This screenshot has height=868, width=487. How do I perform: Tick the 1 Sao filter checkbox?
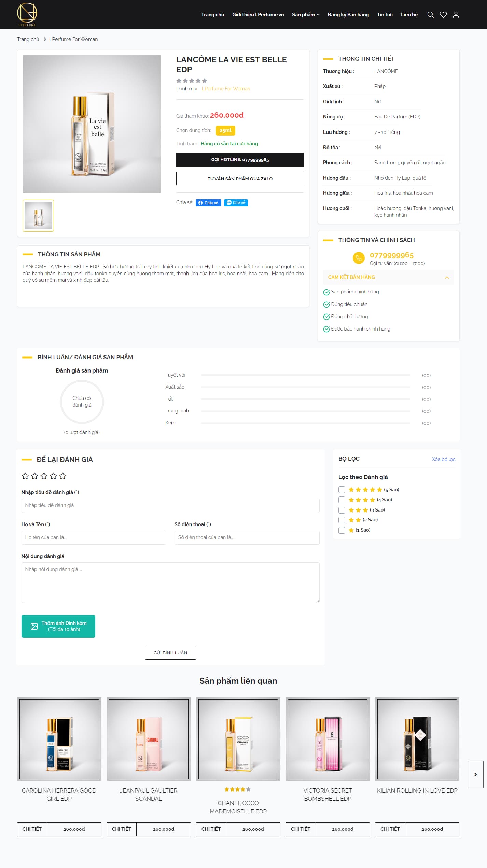342,530
